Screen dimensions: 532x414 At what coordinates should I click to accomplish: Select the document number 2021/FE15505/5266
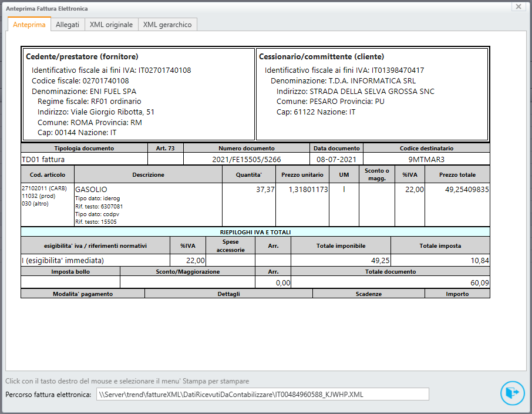coord(246,159)
